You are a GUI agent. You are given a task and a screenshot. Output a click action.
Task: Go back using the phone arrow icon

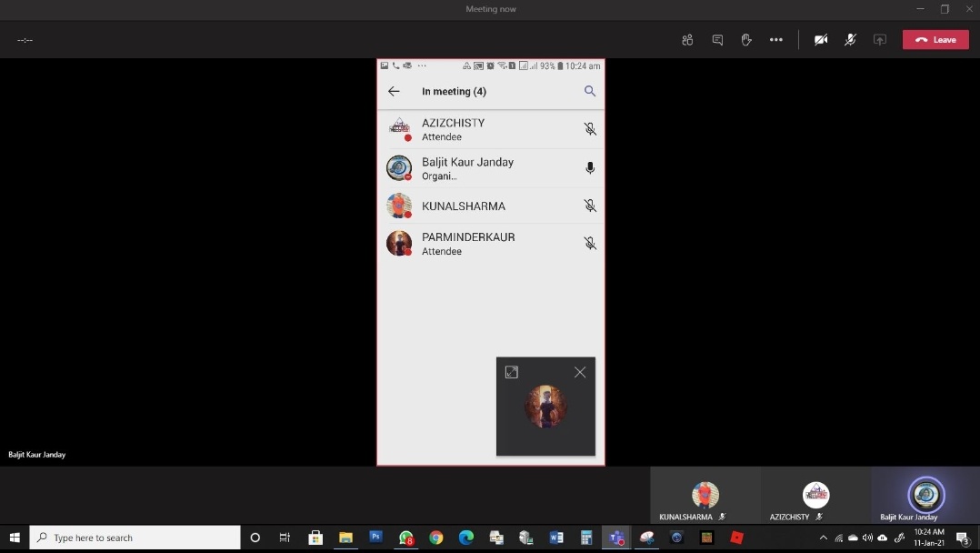394,91
